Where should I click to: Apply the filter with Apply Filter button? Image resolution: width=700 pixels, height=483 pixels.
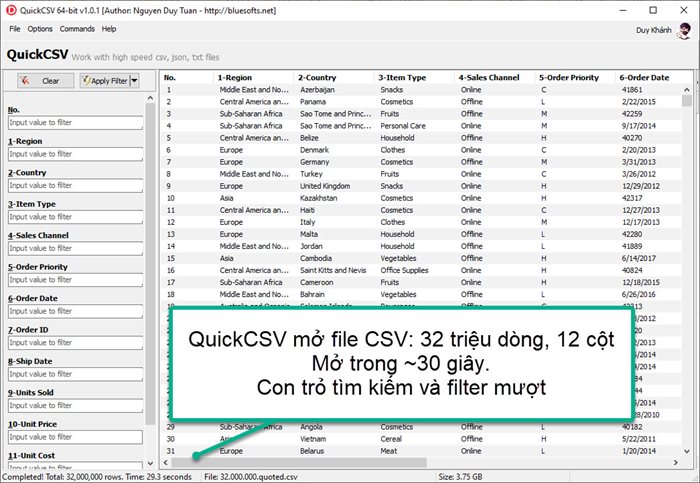[105, 81]
